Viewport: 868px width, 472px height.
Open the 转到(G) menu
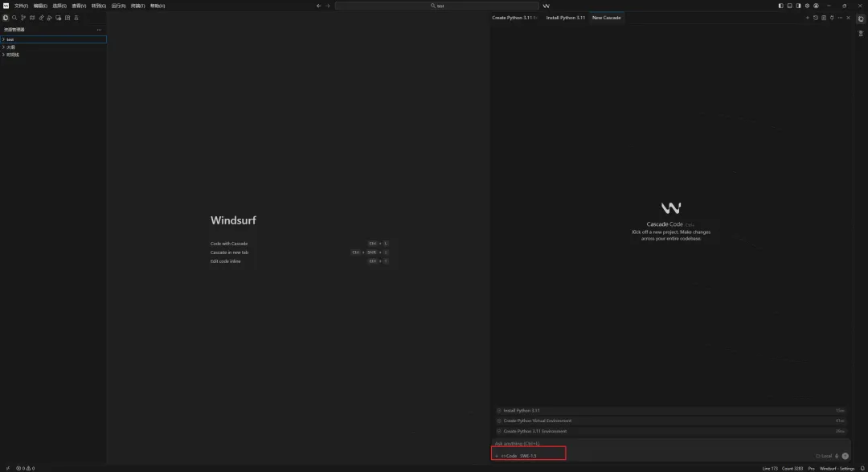tap(99, 6)
